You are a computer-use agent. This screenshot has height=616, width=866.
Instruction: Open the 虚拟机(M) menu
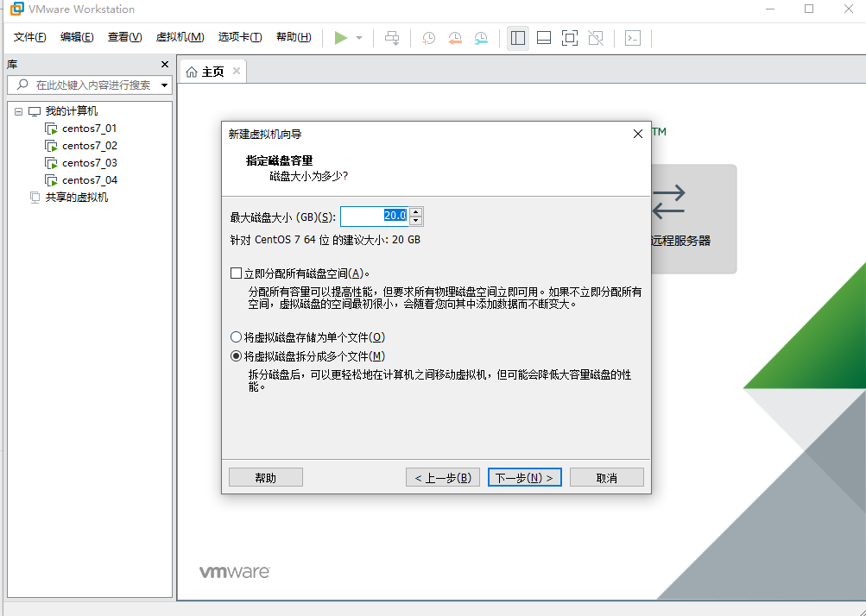pos(179,37)
